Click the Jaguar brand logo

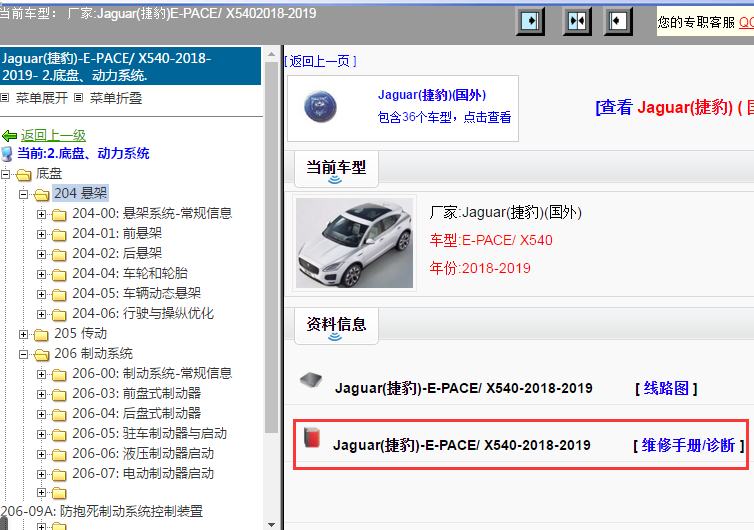[x=320, y=107]
